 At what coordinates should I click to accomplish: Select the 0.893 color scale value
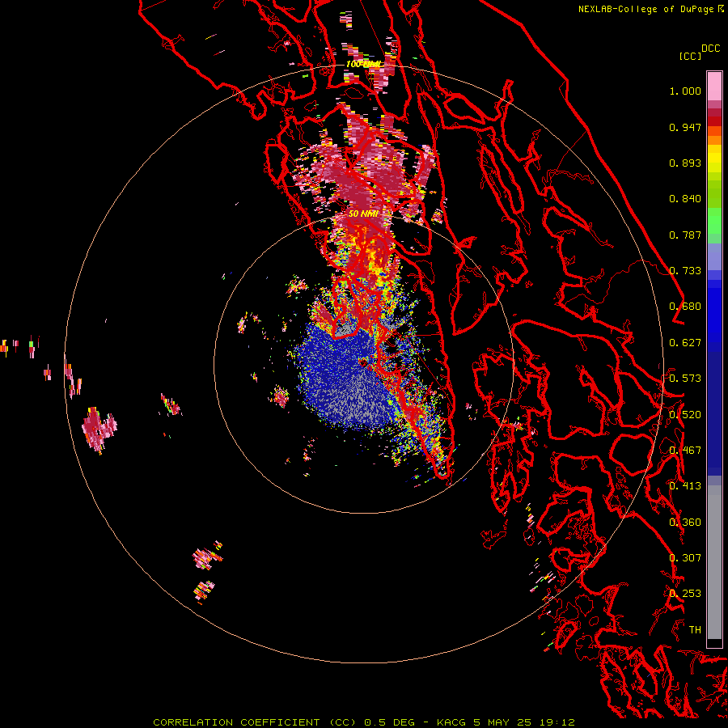coord(685,163)
